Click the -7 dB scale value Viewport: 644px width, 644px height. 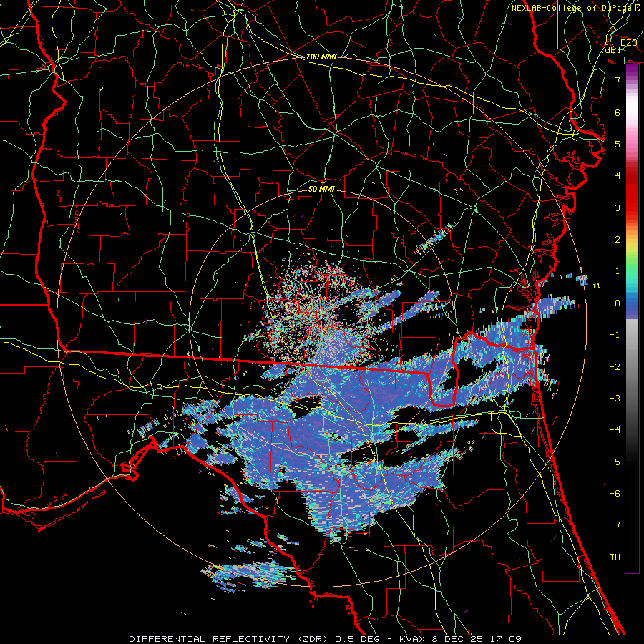(615, 525)
